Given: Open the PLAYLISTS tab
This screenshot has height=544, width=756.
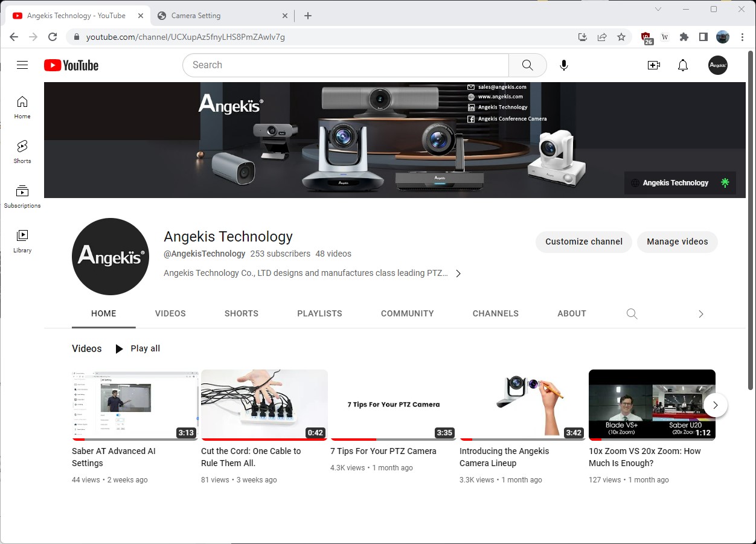Looking at the screenshot, I should [319, 313].
